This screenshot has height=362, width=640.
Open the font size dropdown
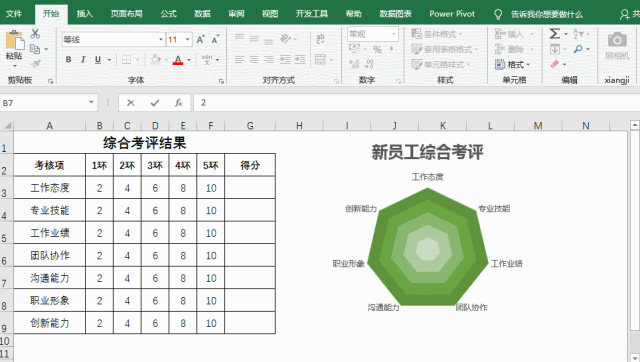coord(187,40)
